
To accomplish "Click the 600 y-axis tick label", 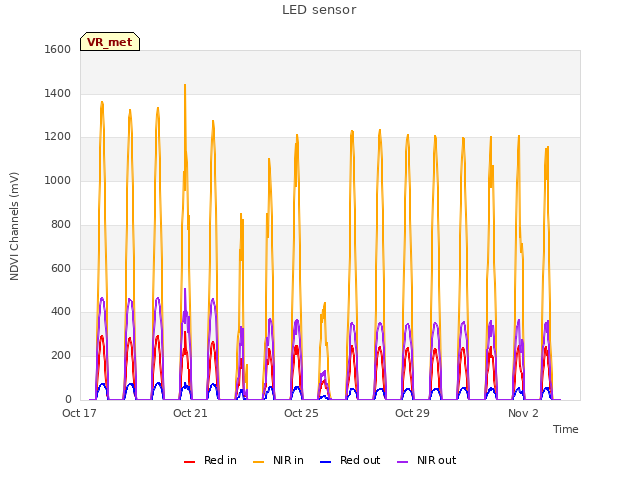I will tap(61, 269).
